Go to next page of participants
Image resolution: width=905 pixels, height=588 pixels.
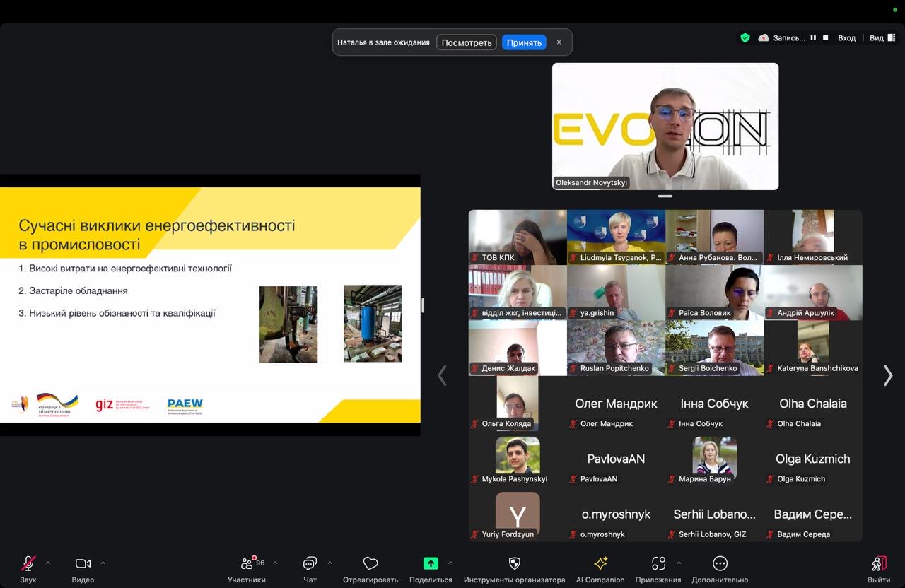[x=887, y=375]
